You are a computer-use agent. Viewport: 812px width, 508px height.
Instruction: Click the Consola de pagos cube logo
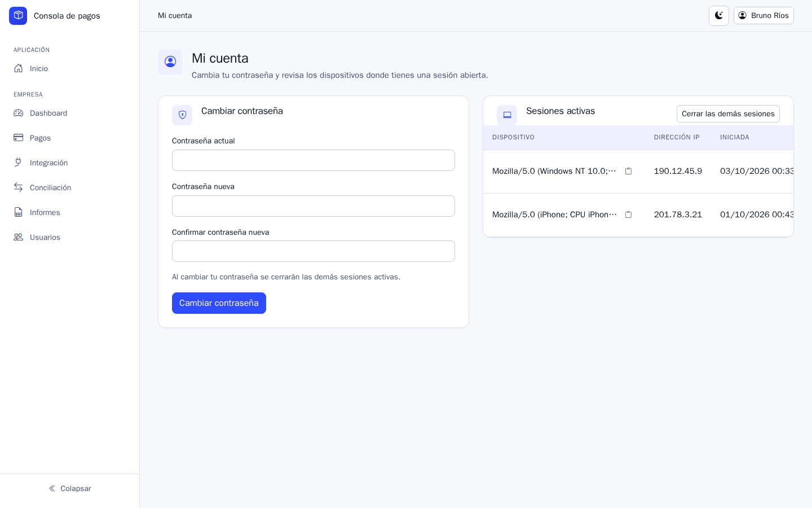tap(18, 16)
